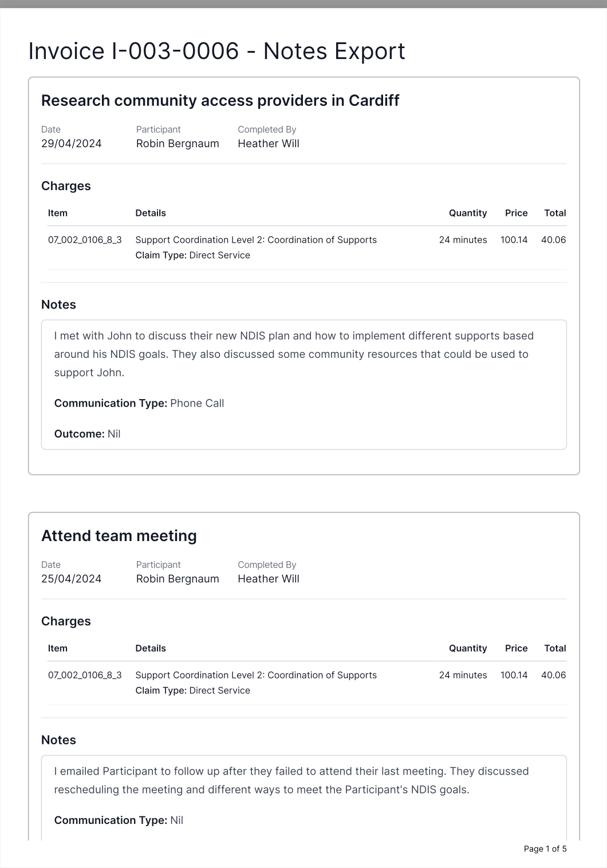
Task: Click the Invoice I-003-0006 Notes Export title
Action: tap(216, 51)
